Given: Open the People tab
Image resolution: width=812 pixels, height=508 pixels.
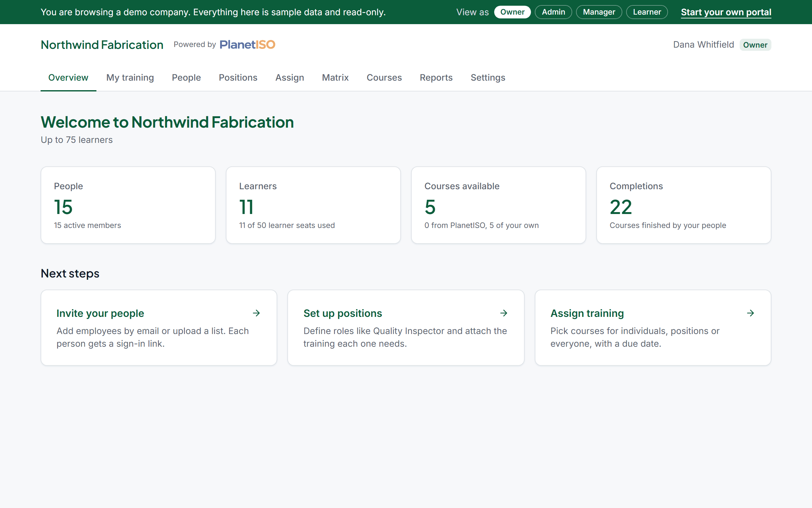Looking at the screenshot, I should coord(186,77).
